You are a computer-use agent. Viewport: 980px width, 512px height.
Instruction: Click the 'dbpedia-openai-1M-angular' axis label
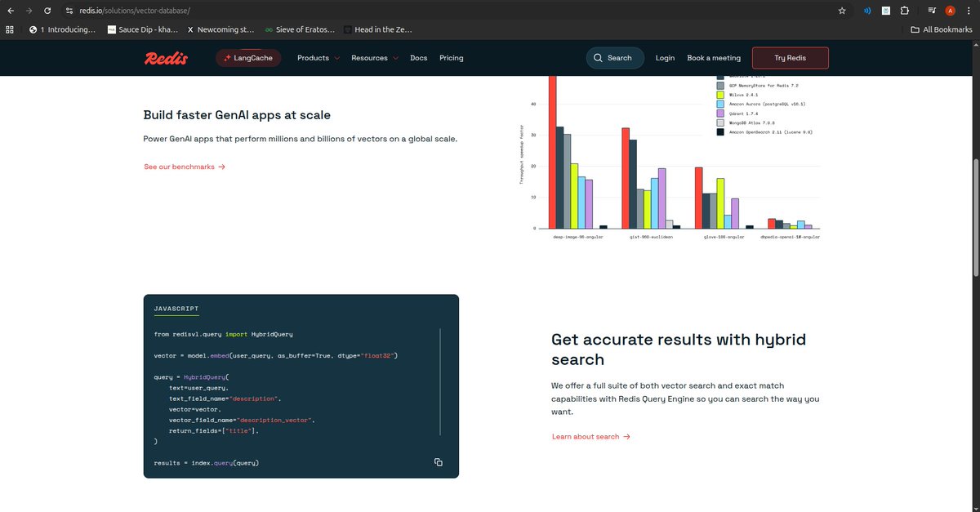click(x=790, y=236)
